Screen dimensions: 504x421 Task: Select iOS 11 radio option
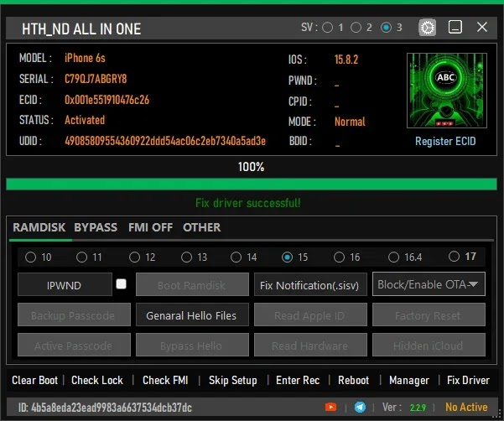click(81, 257)
